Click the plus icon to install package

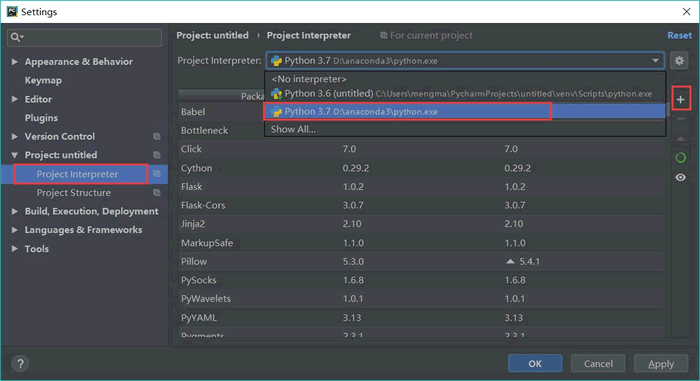point(680,100)
